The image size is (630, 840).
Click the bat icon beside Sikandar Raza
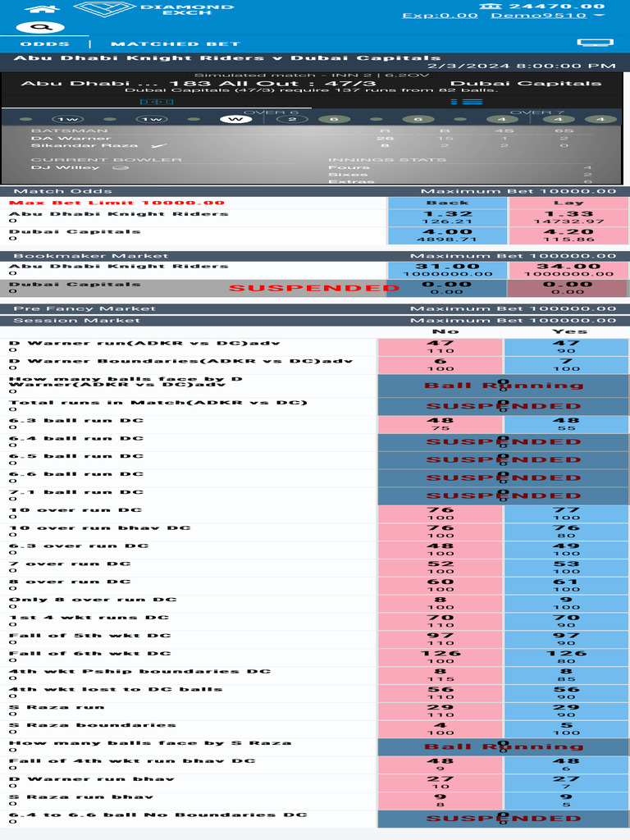coord(158,145)
